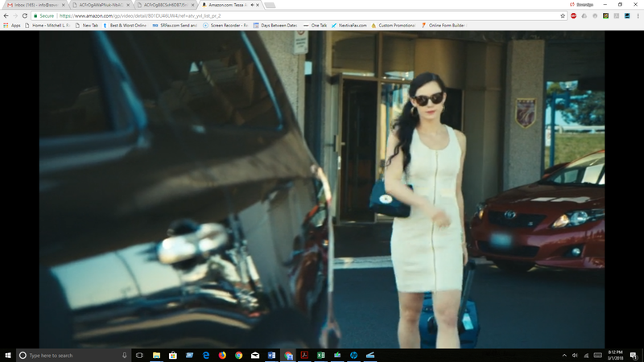Select the Amazon.com Tessa tab
The width and height of the screenshot is (644, 362).
pos(229,5)
